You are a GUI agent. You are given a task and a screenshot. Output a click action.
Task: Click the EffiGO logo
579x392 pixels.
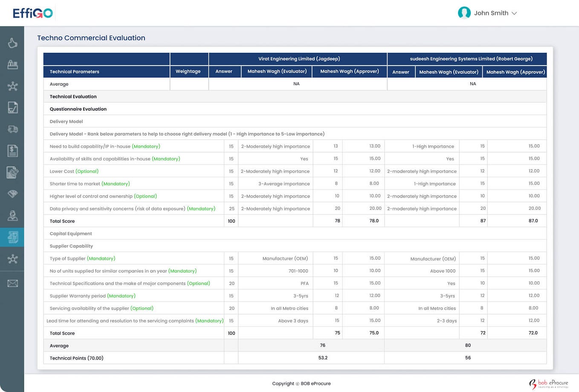33,13
